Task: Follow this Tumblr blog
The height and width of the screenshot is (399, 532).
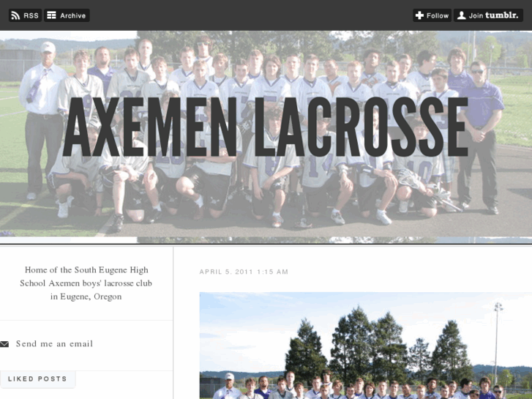Action: tap(432, 15)
